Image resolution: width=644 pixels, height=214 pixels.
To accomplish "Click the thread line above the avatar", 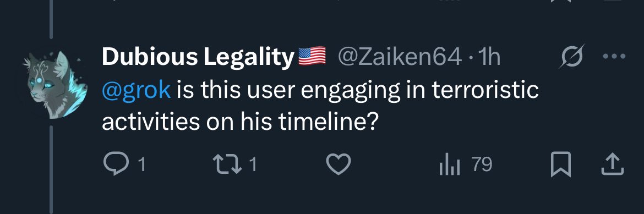I will coord(52,19).
